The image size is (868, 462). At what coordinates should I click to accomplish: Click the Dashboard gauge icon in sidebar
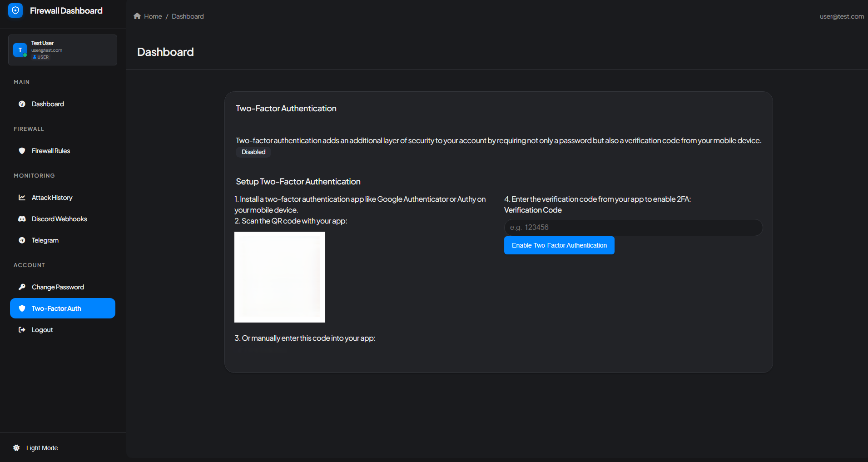click(22, 104)
